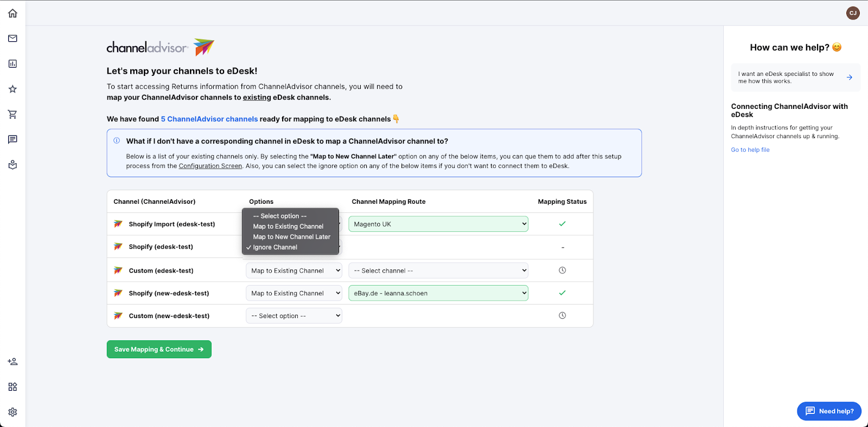Open the Configuration Screen link
The height and width of the screenshot is (427, 868).
click(210, 166)
